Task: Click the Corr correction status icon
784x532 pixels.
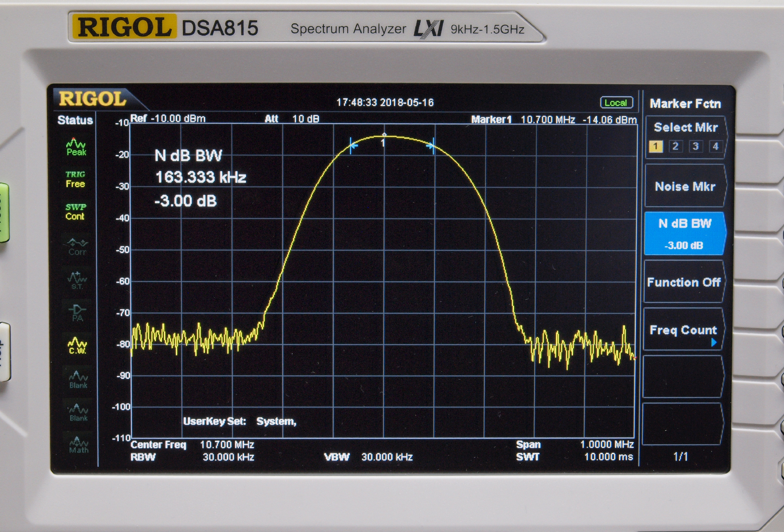Action: tap(77, 247)
